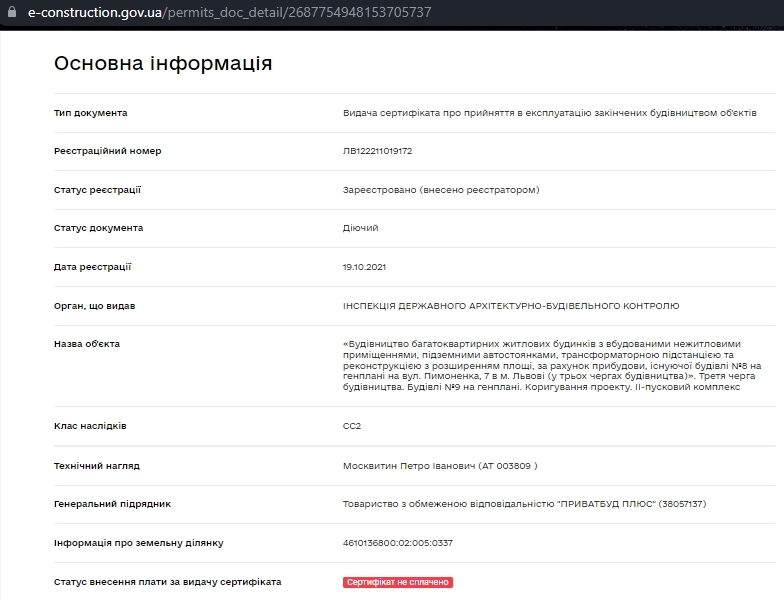Click label 'Статус внесення плати за видачу сертифіката'
784x600 pixels.
[x=168, y=582]
